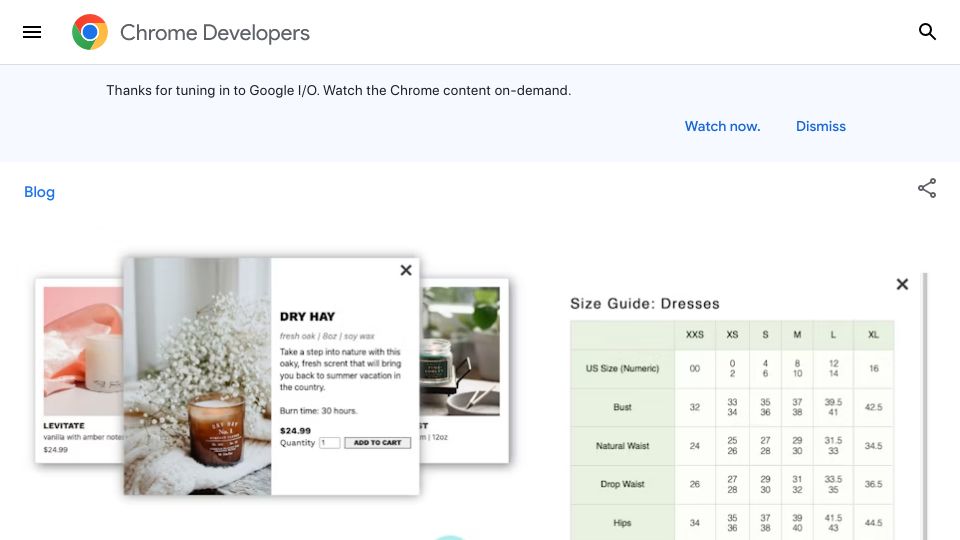This screenshot has height=540, width=960.
Task: Click the 'Hips' row label
Action: [x=622, y=523]
